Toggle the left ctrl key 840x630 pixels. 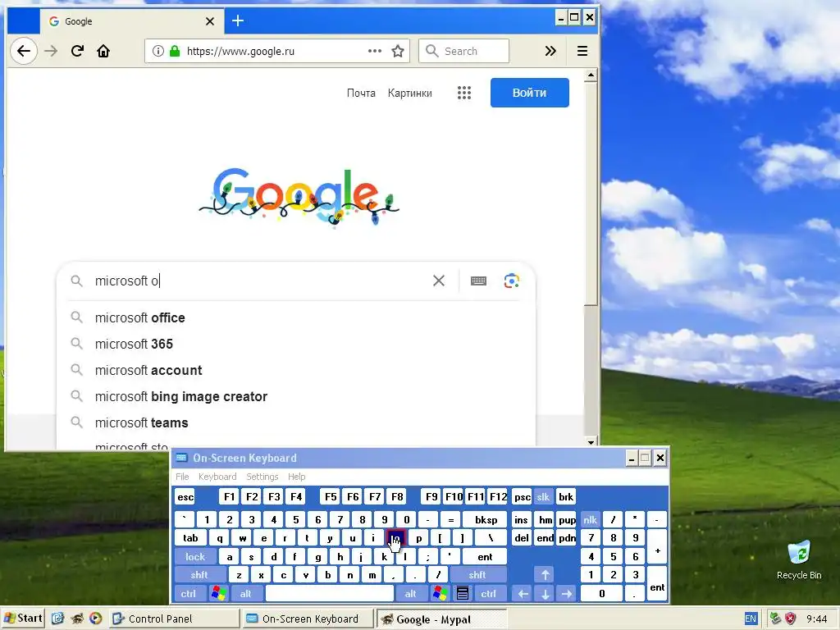pyautogui.click(x=188, y=594)
